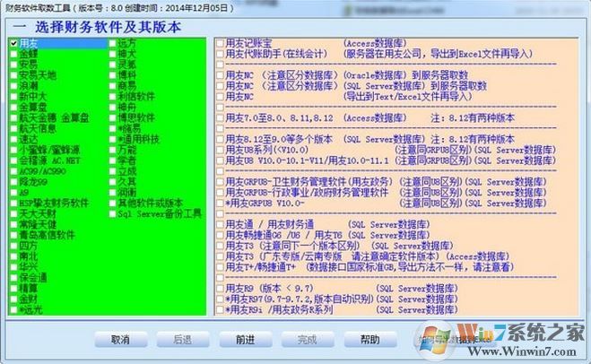Select the A9 checkbox
The width and height of the screenshot is (591, 364).
14,193
